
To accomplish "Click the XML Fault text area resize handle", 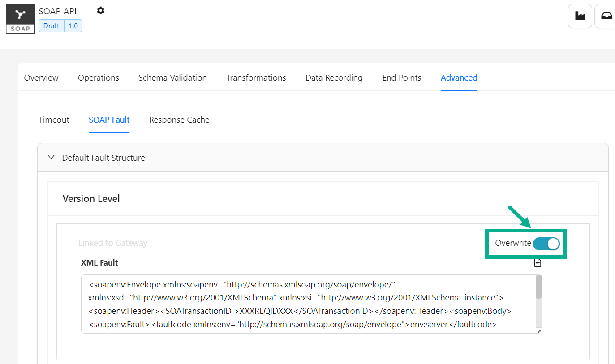I will coord(538,331).
